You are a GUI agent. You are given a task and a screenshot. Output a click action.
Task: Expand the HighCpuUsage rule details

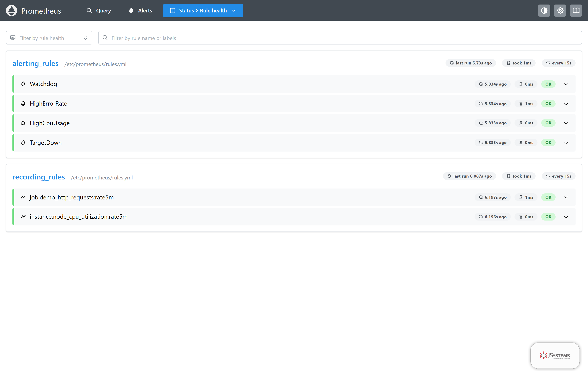[566, 123]
